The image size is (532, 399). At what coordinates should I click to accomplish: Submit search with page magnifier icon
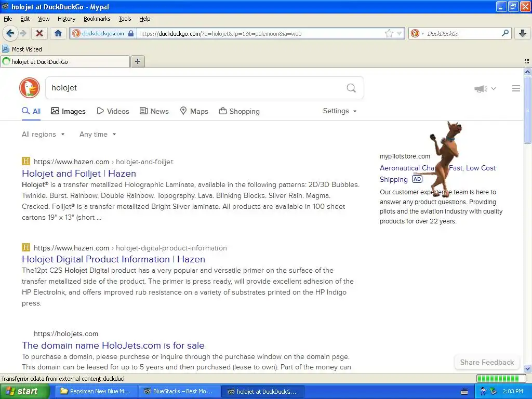click(x=351, y=88)
